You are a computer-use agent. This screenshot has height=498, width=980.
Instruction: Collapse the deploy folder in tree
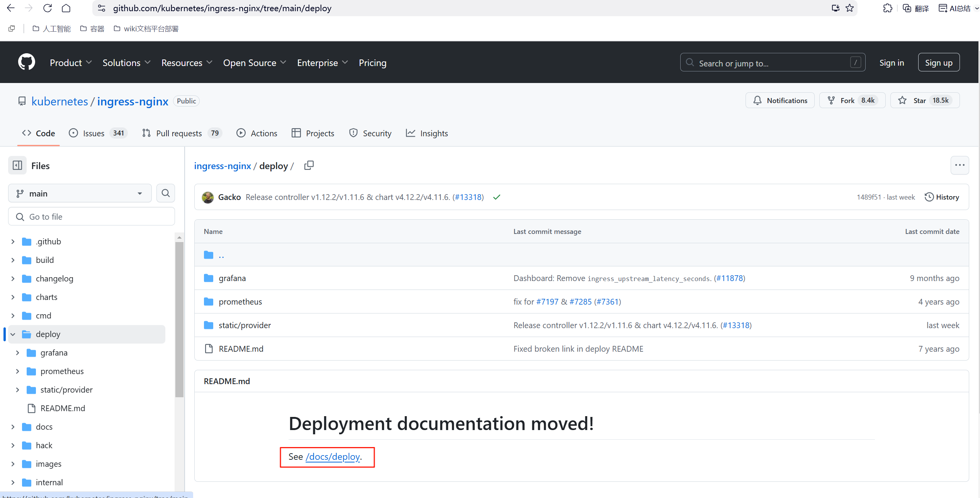[13, 334]
